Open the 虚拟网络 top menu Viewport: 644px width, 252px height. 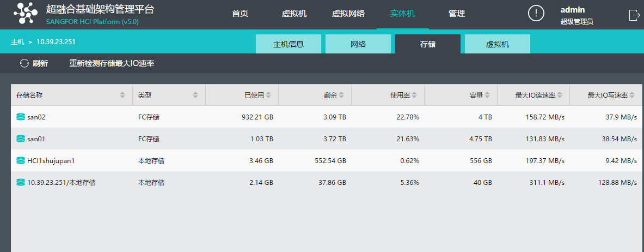tap(348, 14)
